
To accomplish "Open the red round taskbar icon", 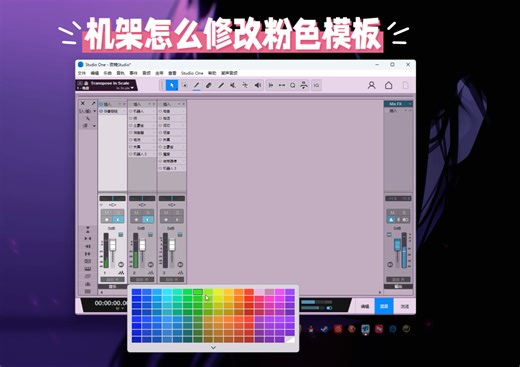I will [338, 329].
